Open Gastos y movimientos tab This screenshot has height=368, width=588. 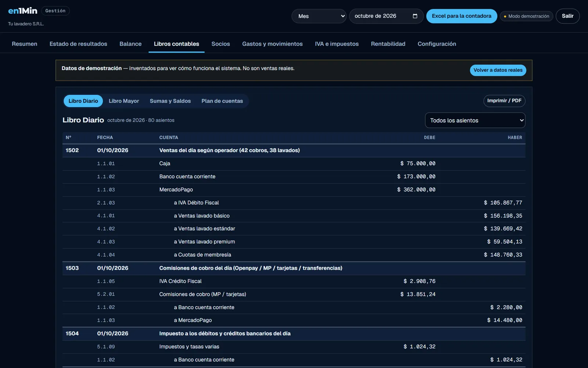coord(272,44)
